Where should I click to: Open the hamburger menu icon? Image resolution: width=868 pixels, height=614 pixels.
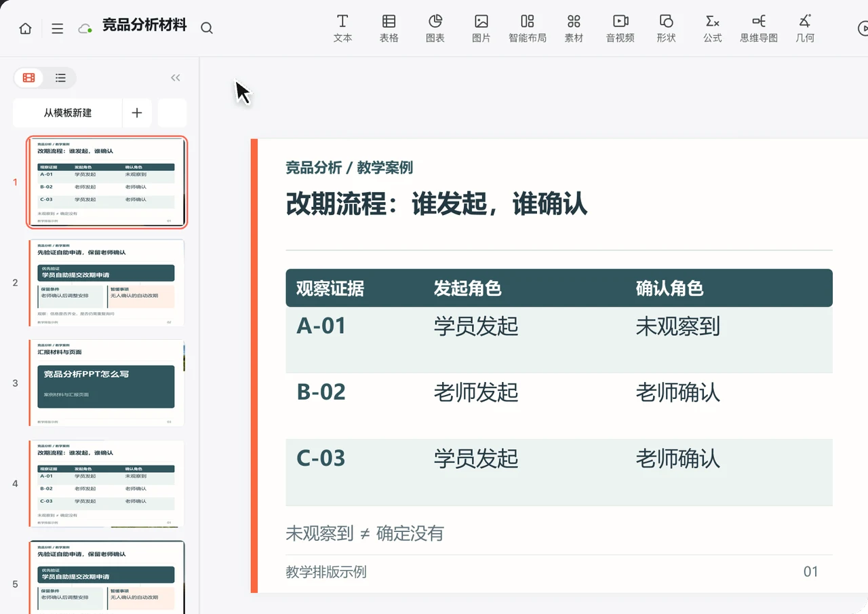point(58,28)
